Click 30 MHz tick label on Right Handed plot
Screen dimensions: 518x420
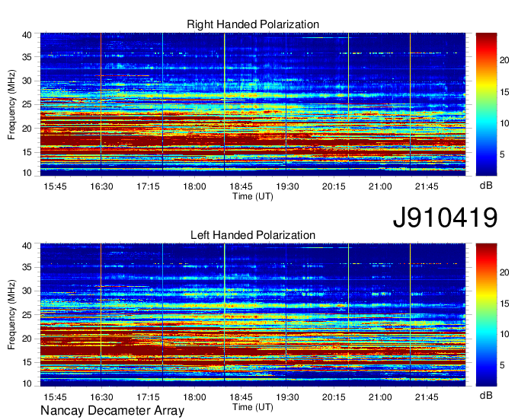click(x=27, y=81)
